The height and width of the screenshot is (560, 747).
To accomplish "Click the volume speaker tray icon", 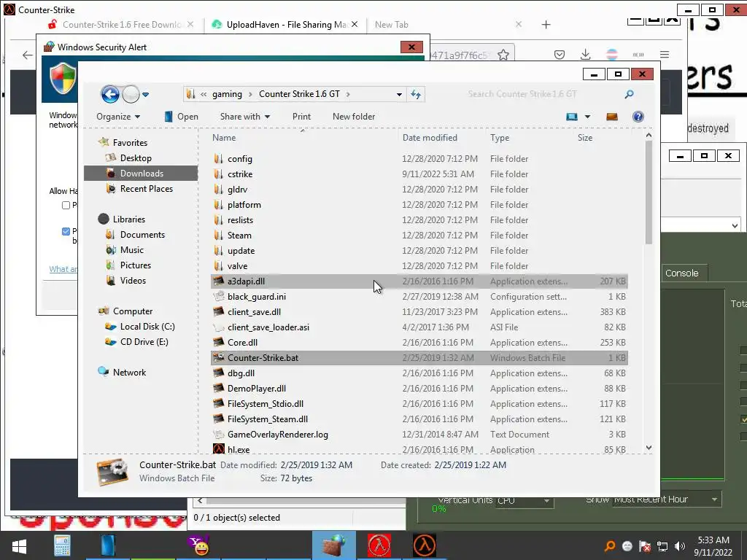I will (x=680, y=546).
